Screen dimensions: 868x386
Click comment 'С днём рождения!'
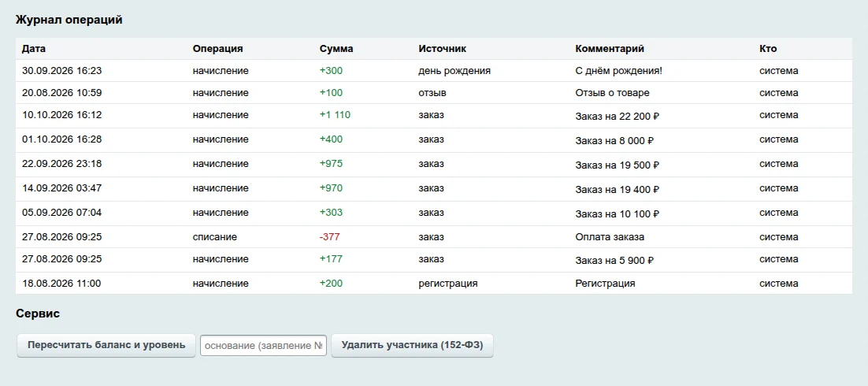[x=619, y=71]
